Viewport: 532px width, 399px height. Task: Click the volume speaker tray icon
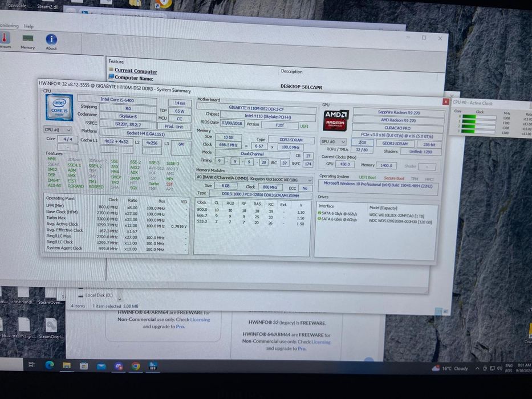click(499, 368)
